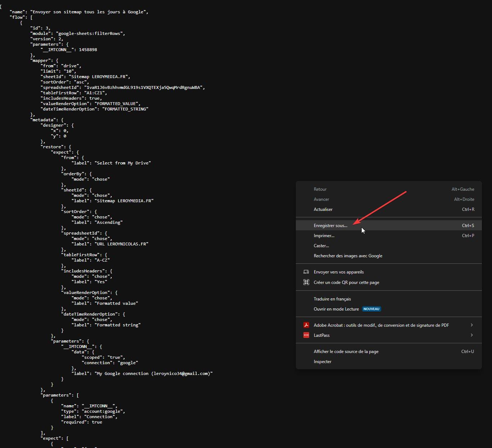This screenshot has width=492, height=448.
Task: Choose "Rechercher des images avec Google"
Action: [x=389, y=256]
